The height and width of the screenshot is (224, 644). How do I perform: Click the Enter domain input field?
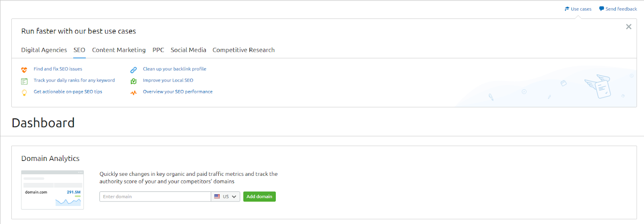[x=155, y=197]
